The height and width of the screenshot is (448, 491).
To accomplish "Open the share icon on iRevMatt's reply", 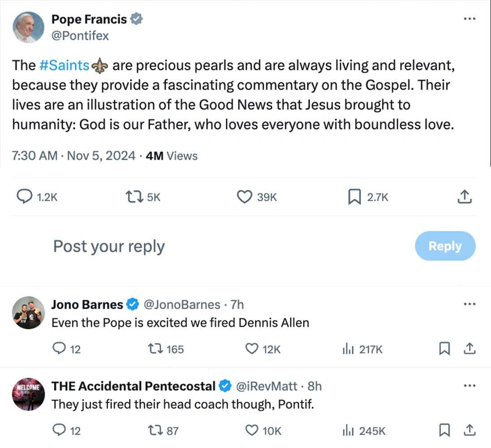I will click(x=470, y=430).
